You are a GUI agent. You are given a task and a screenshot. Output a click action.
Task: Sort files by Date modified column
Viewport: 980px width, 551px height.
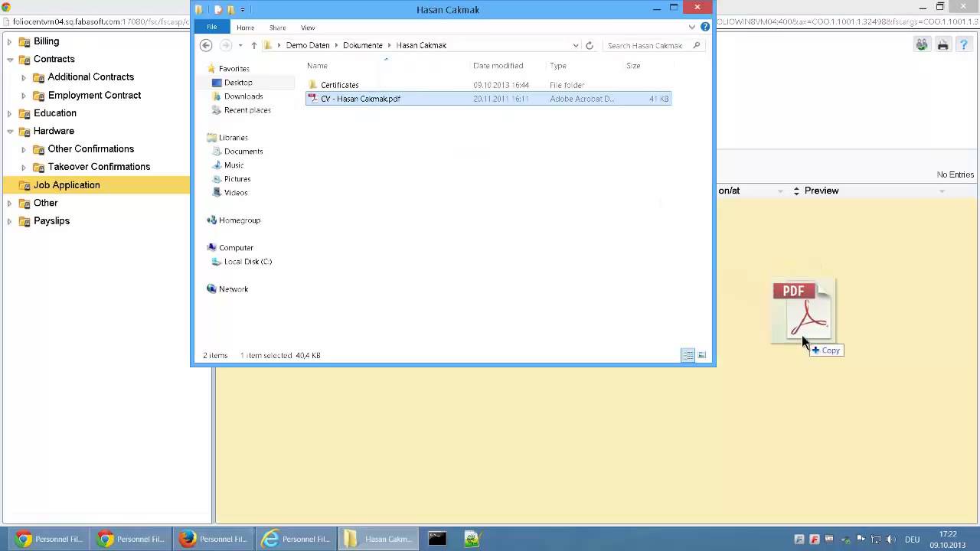point(498,66)
